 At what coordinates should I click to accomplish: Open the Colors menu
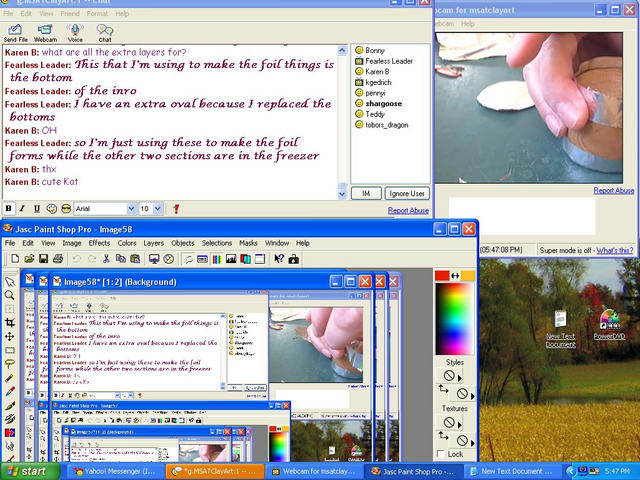tap(127, 243)
